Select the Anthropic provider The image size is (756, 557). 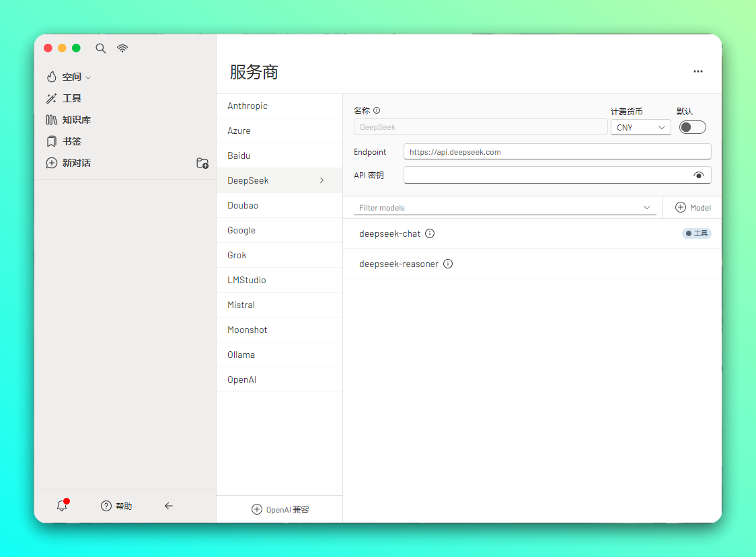[279, 106]
